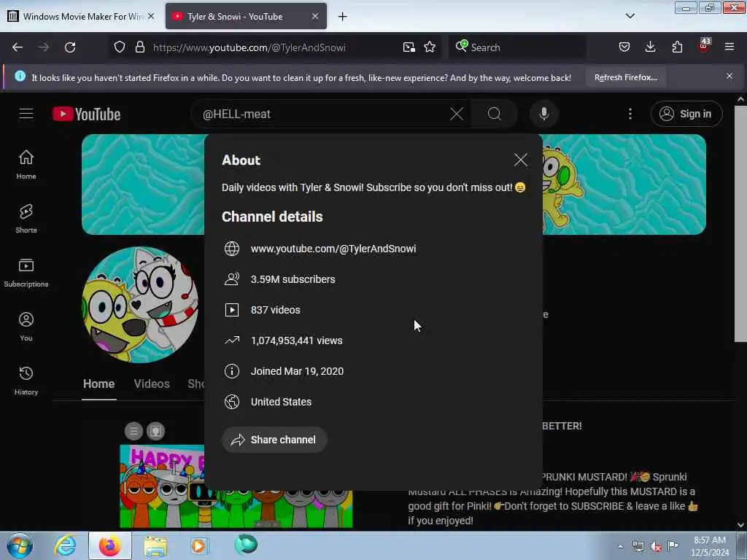The width and height of the screenshot is (747, 560).
Task: Close the Windows Movie Maker tab
Action: click(x=151, y=16)
